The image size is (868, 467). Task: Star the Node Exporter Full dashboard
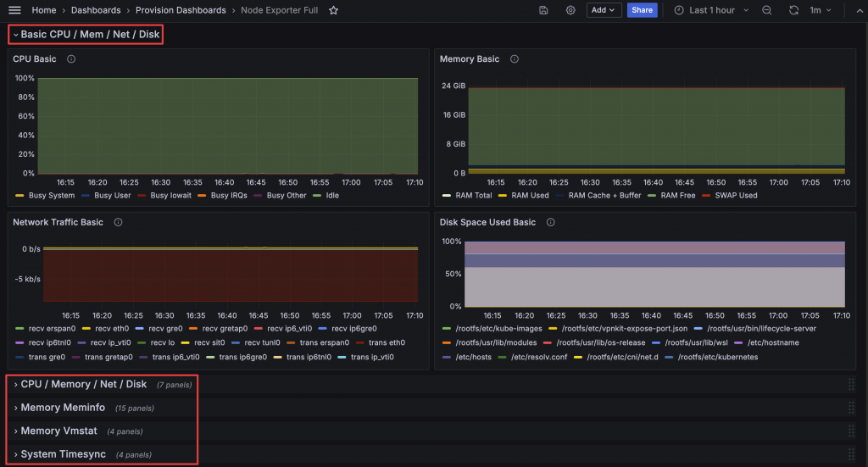333,10
